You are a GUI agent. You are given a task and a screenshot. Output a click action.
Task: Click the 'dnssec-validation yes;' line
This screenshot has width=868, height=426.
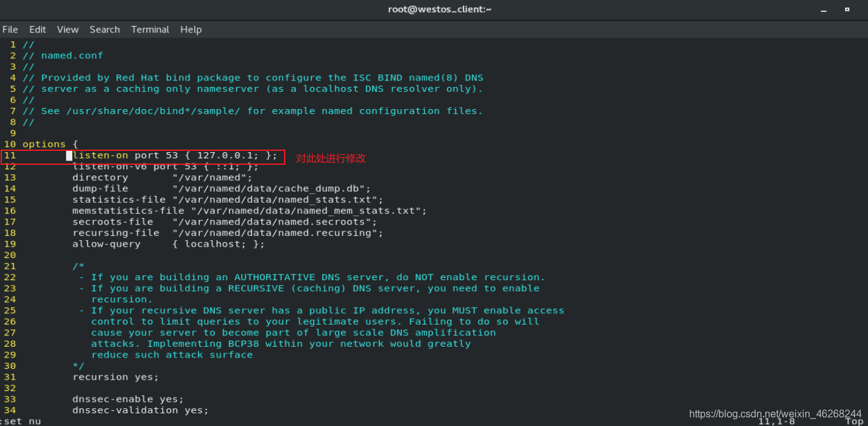pyautogui.click(x=141, y=410)
